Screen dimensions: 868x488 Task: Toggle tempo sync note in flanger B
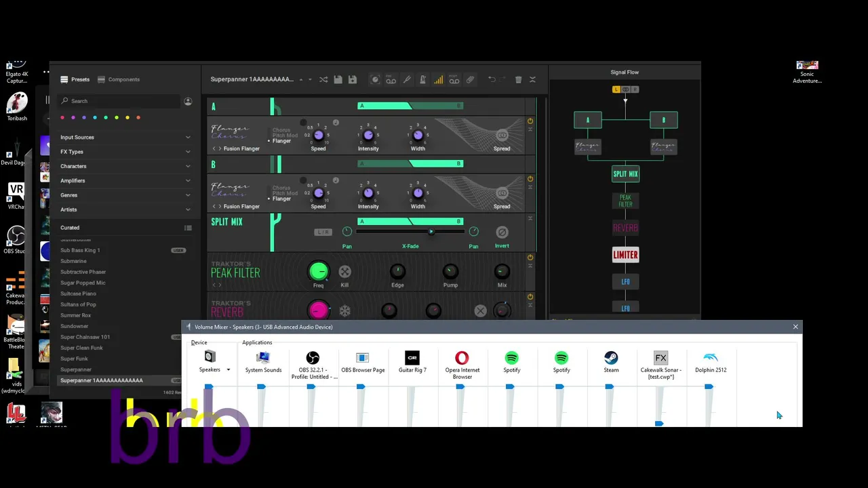[336, 180]
